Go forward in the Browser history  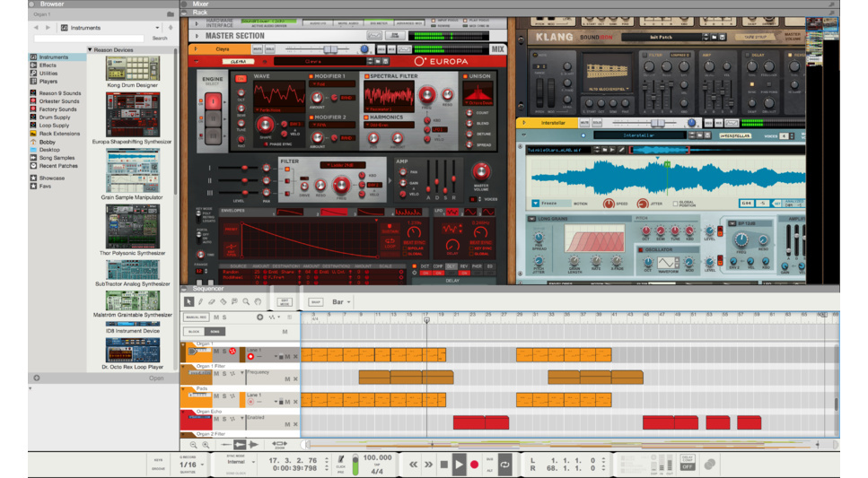48,27
